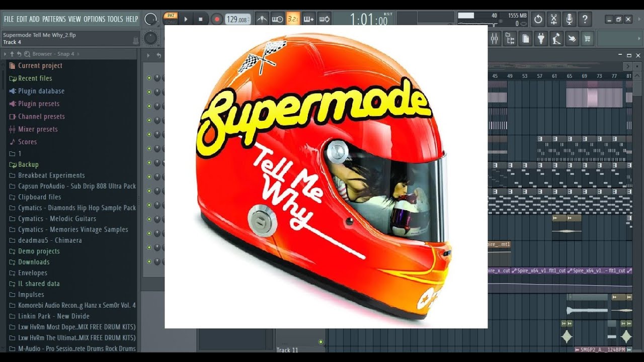Click the kick pedal tempo tapper icon
Screen dimensions: 644x362
point(556,39)
